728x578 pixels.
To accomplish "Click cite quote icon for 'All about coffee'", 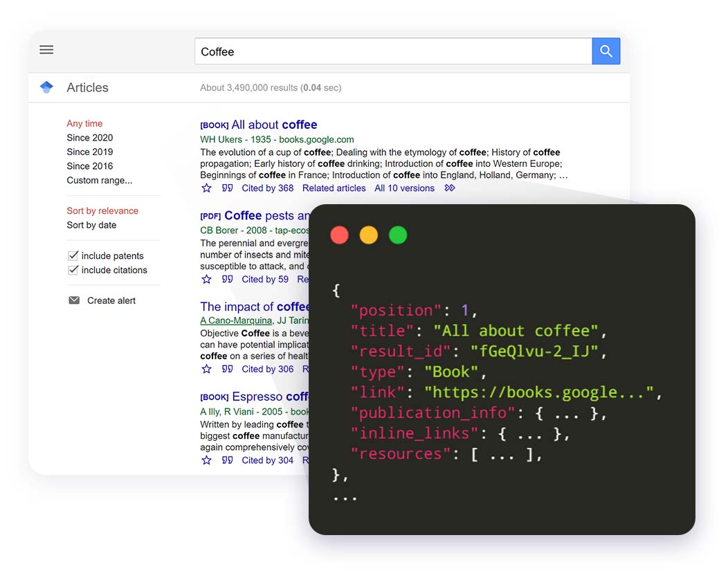I will point(227,188).
